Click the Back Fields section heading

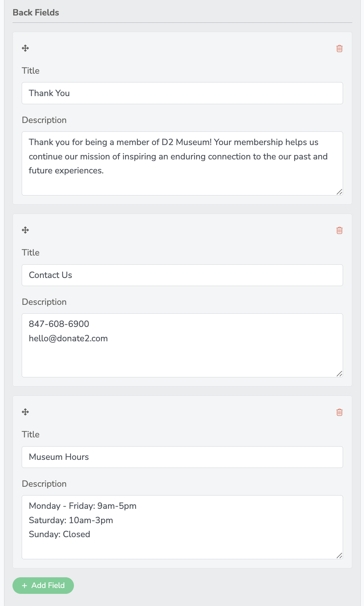[x=36, y=13]
